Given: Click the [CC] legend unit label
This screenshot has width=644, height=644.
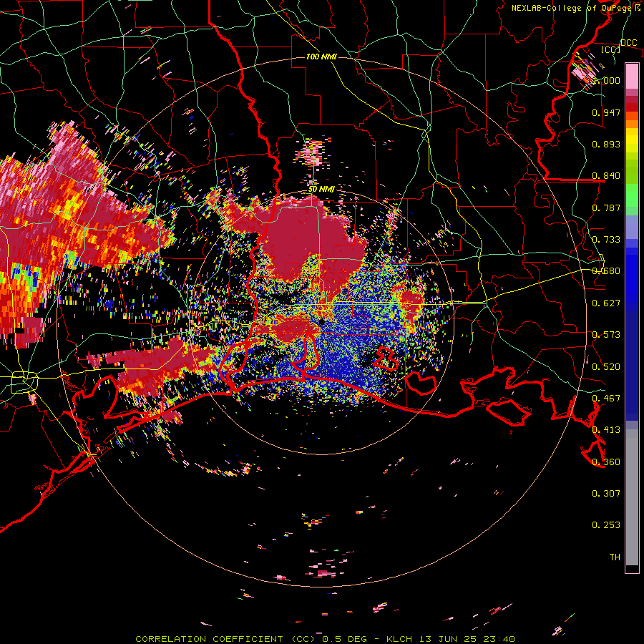Looking at the screenshot, I should (x=611, y=49).
